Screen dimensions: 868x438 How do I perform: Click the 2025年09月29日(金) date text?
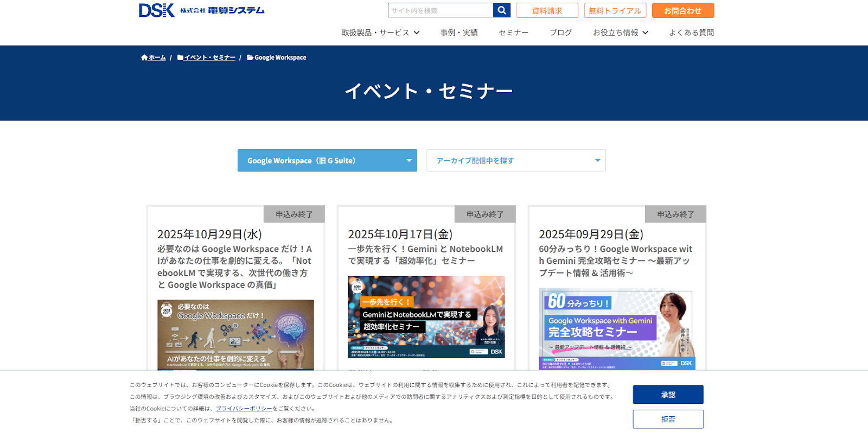[591, 234]
